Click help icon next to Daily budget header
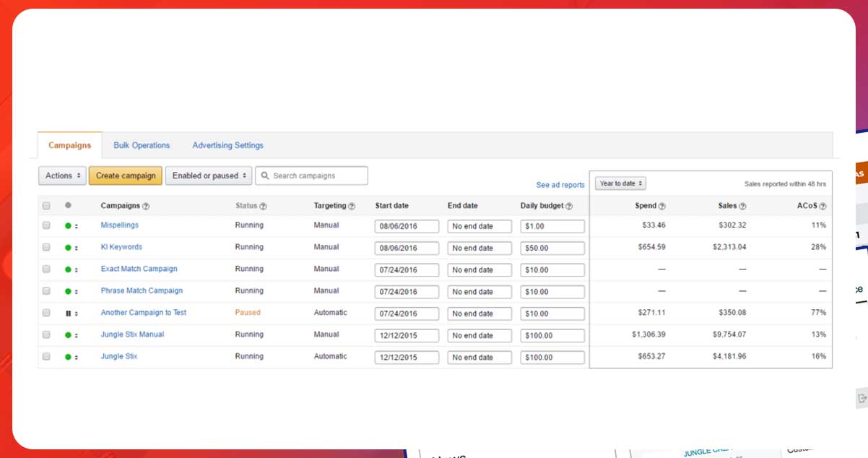Screen dimensions: 868x458 click(569, 207)
